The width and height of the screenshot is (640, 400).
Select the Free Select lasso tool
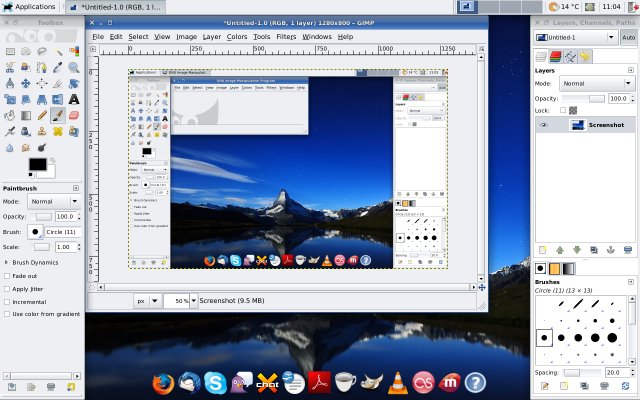click(42, 51)
